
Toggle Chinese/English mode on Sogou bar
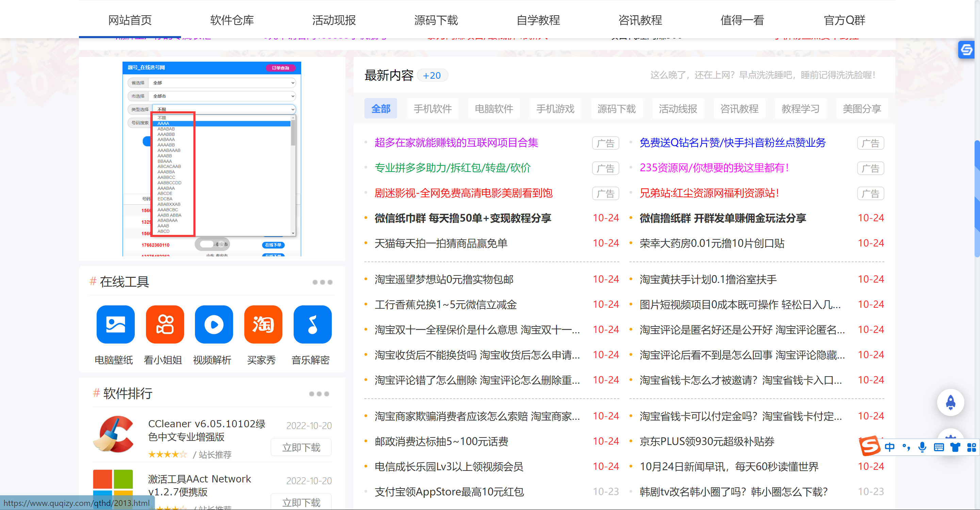[x=890, y=447]
